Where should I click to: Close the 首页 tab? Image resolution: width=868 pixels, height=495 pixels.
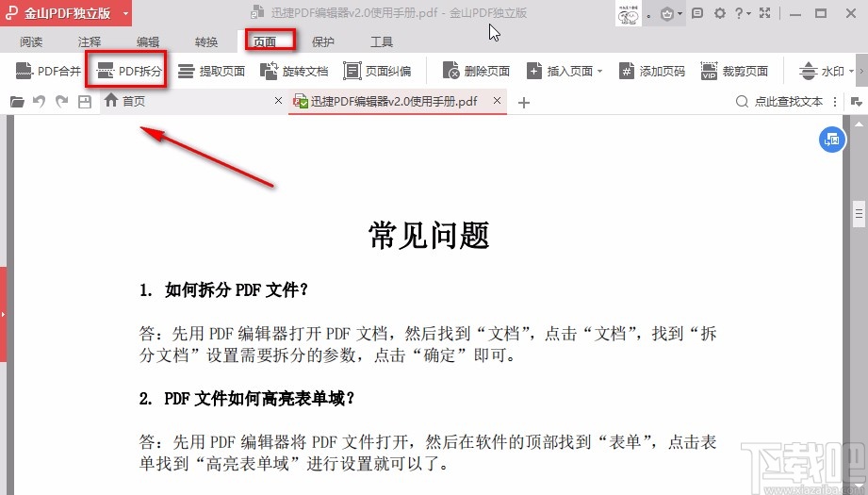click(278, 100)
